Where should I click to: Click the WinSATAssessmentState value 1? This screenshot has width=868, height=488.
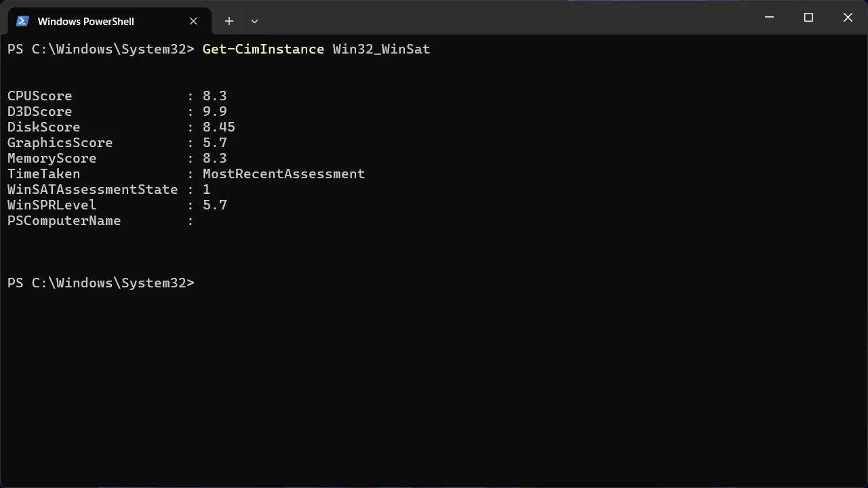(x=207, y=189)
